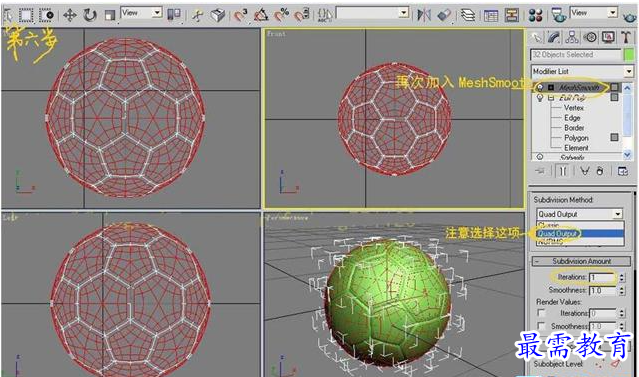Toggle Show End Result icon
This screenshot has width=639, height=377.
coord(563,171)
